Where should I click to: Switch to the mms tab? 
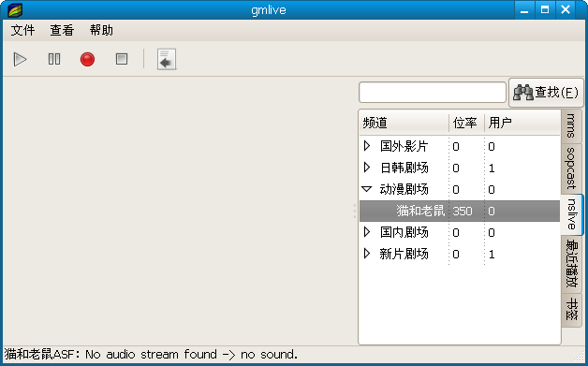pos(571,126)
